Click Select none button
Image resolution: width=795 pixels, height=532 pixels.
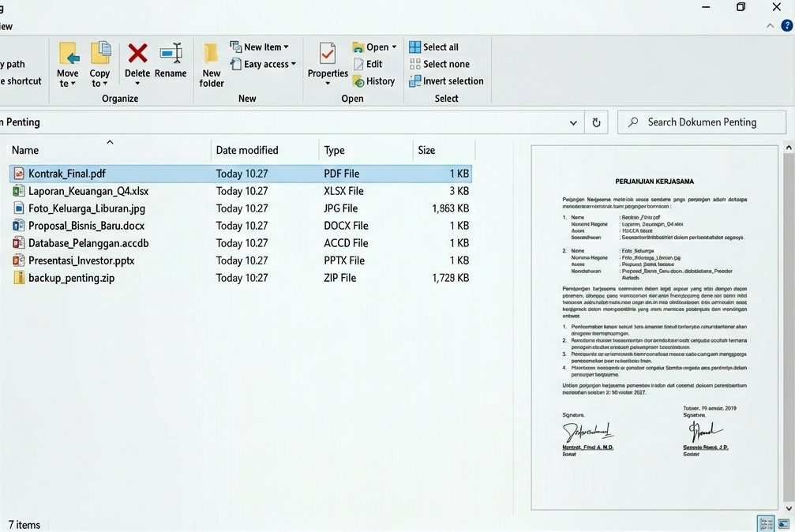pos(438,64)
